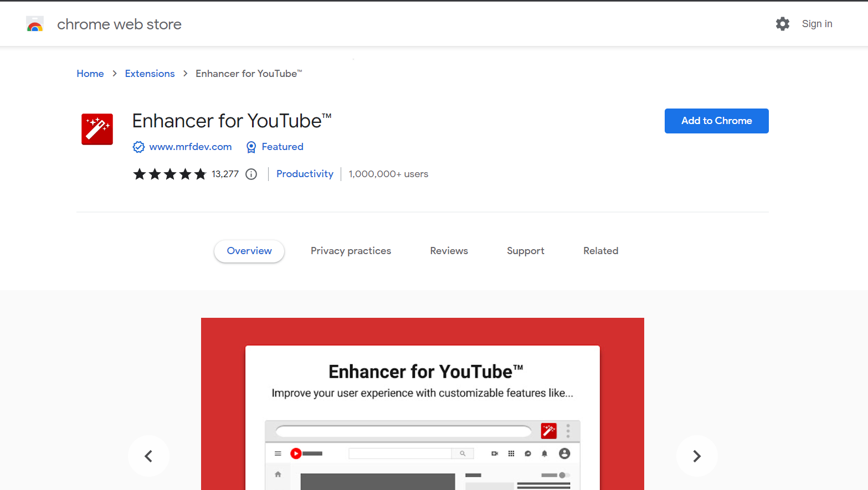Go to the previous carousel slide

[x=148, y=456]
